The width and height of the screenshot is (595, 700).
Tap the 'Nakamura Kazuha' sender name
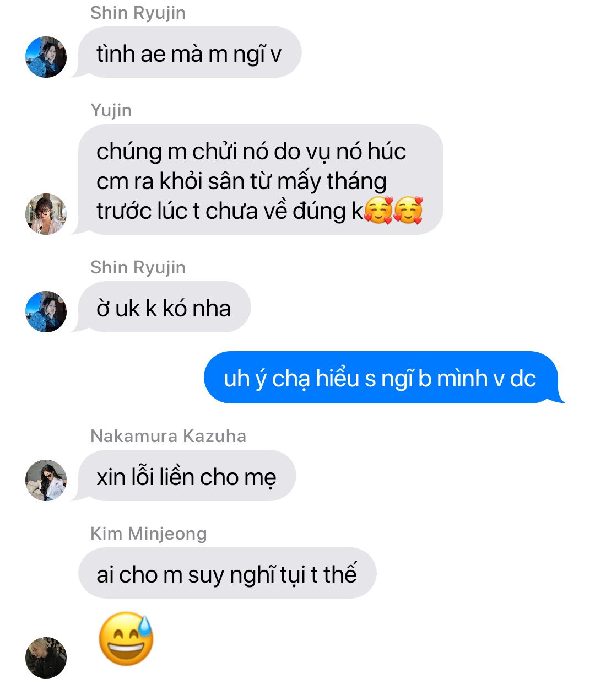[x=168, y=436]
